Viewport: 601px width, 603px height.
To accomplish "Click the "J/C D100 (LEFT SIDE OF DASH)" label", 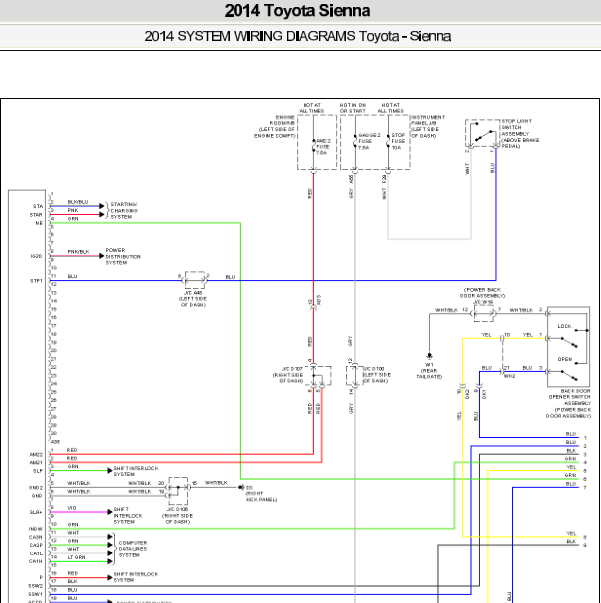I will pyautogui.click(x=377, y=375).
